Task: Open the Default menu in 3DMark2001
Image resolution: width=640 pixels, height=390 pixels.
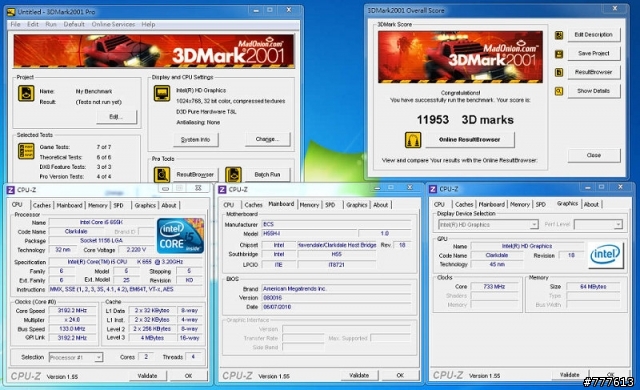Action: click(74, 24)
